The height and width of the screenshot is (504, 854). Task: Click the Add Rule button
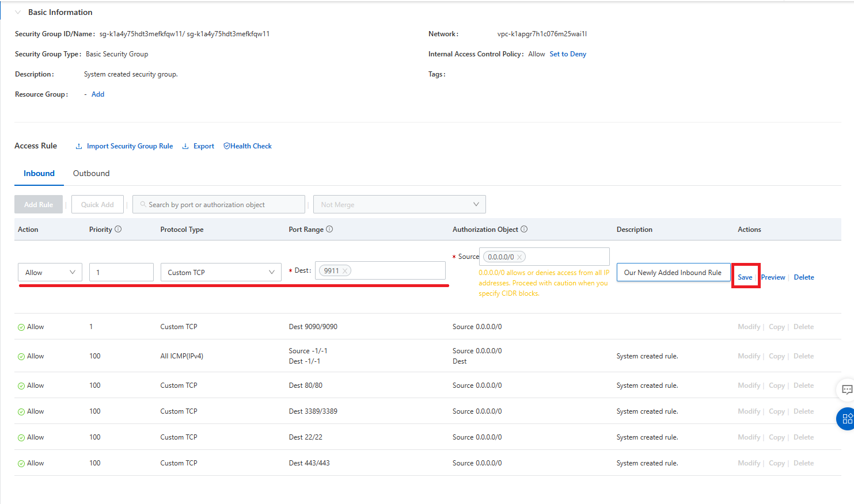39,204
